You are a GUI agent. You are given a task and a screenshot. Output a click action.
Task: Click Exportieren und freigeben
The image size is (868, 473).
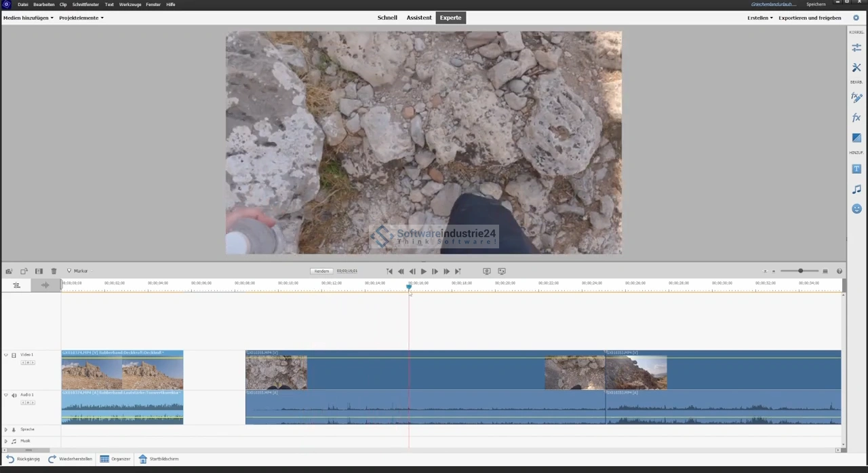point(810,18)
